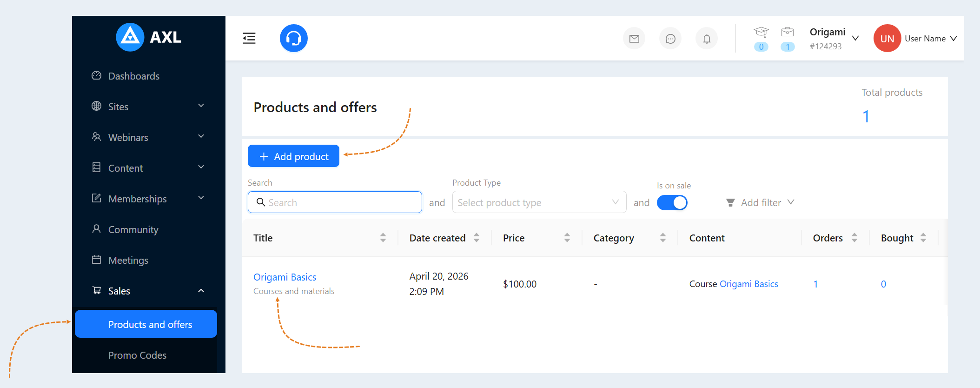The width and height of the screenshot is (980, 388).
Task: Click the UN user avatar
Action: coord(887,38)
